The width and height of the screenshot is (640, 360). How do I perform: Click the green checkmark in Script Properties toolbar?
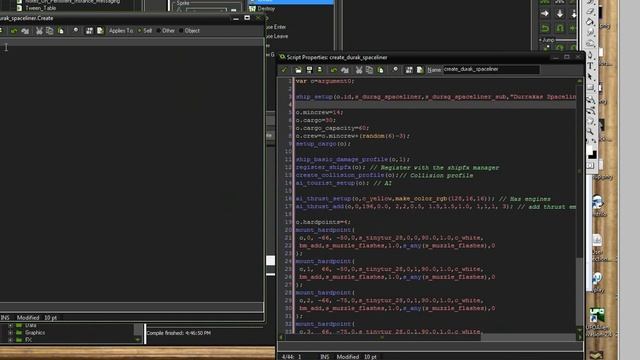click(x=284, y=70)
